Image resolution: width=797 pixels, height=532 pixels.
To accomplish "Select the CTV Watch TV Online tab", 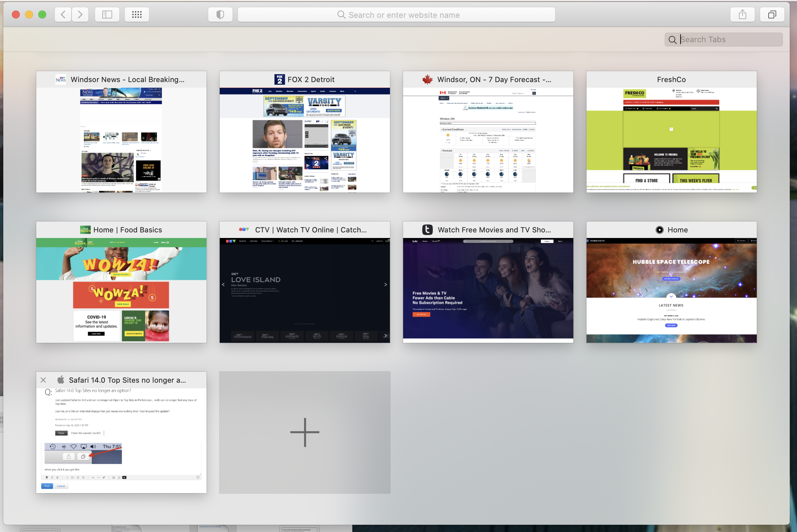I will pyautogui.click(x=304, y=290).
